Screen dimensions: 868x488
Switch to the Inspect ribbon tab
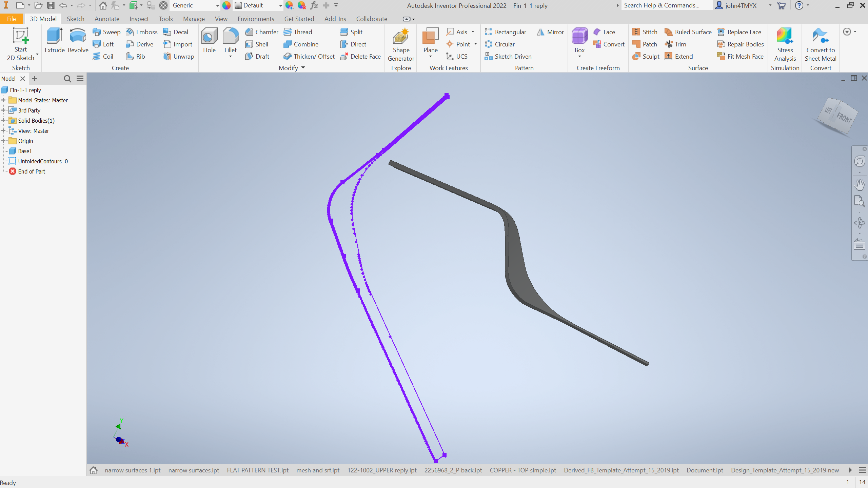coord(139,19)
